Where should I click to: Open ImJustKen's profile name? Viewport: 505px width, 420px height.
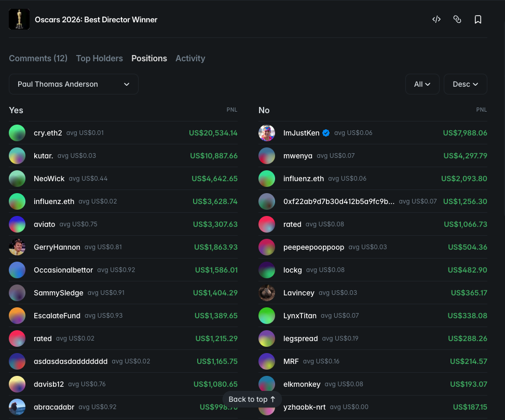(x=302, y=133)
